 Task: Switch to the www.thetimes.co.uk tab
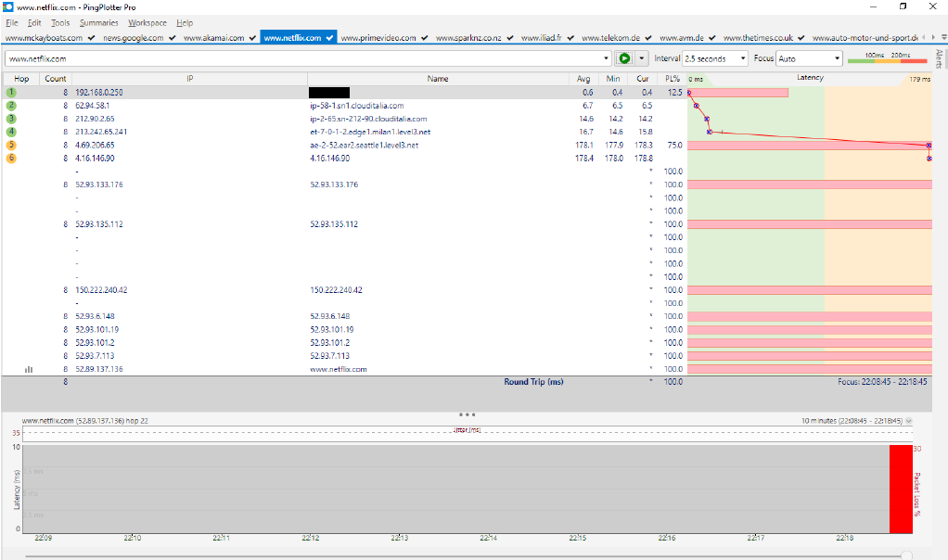[758, 37]
